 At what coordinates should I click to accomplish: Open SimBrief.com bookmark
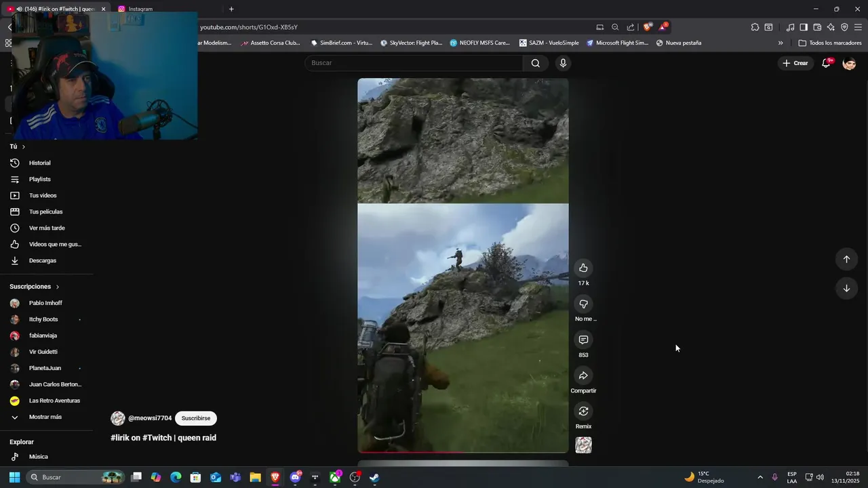coord(342,43)
